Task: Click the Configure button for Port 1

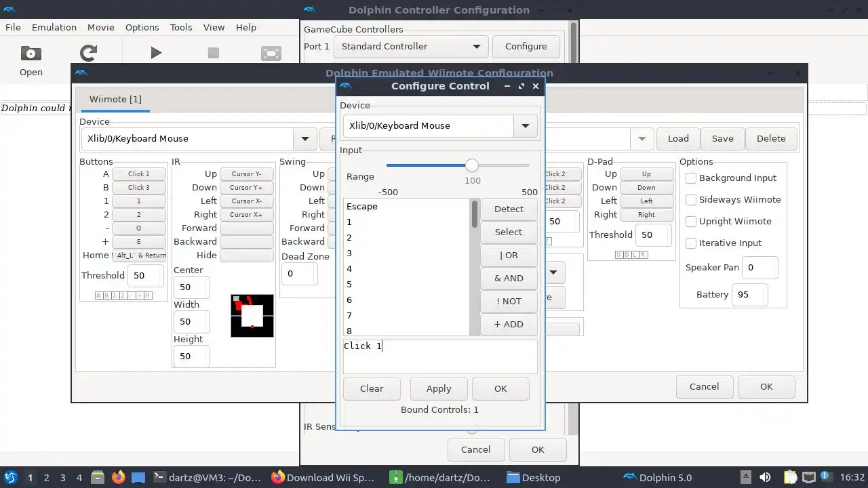Action: 526,46
